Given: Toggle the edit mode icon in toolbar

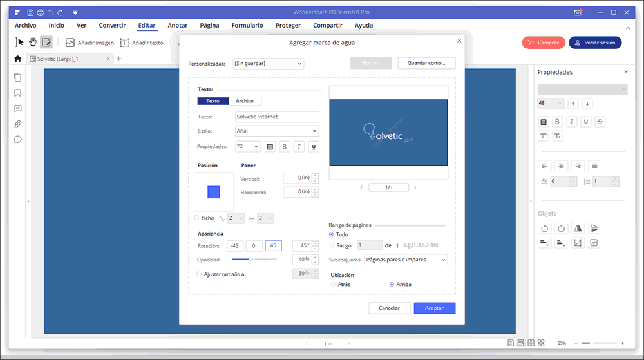Looking at the screenshot, I should point(46,42).
